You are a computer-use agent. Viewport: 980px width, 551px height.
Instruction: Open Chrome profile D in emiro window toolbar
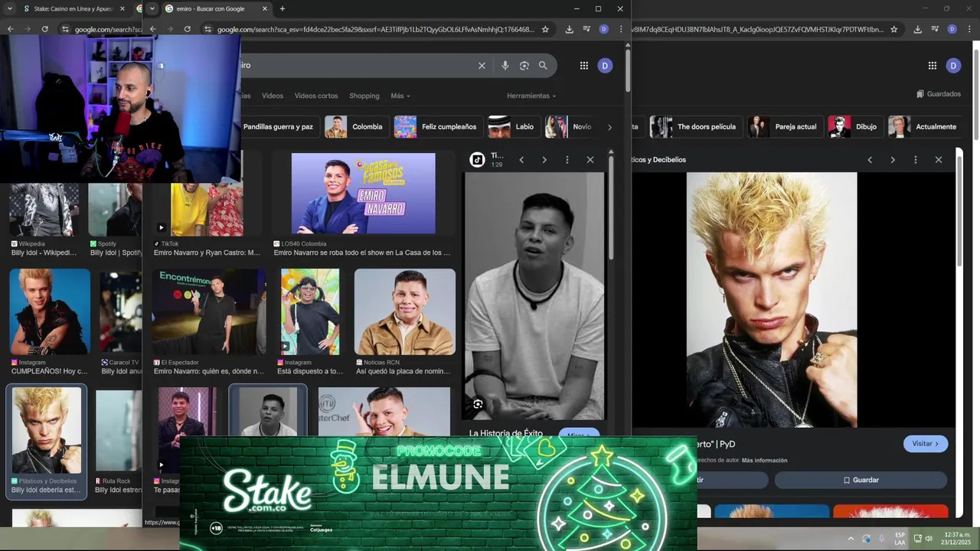[x=603, y=29]
